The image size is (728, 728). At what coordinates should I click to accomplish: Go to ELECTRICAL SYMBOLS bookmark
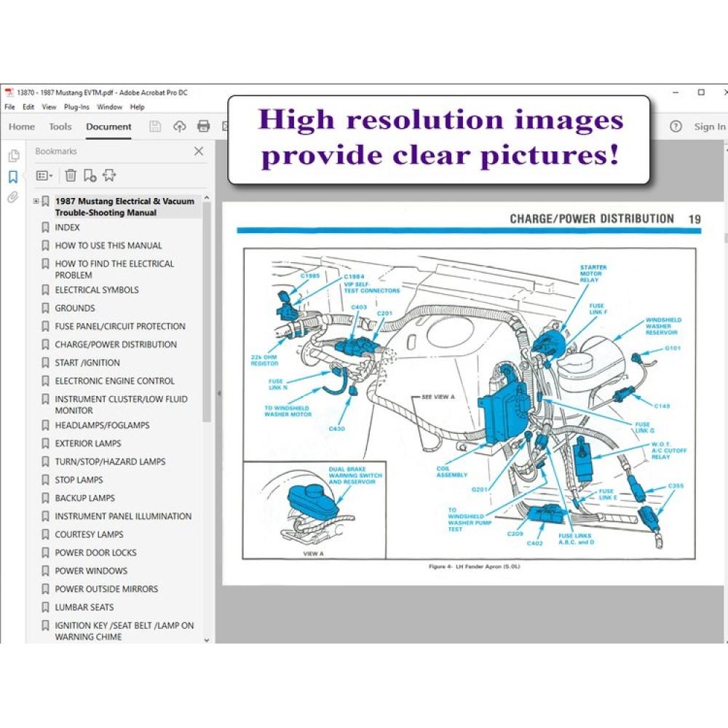click(97, 290)
